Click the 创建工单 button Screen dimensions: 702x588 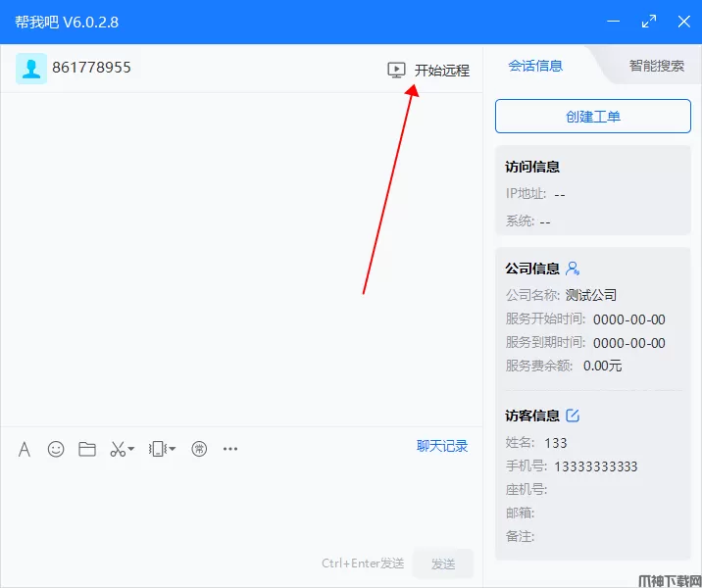coord(593,116)
